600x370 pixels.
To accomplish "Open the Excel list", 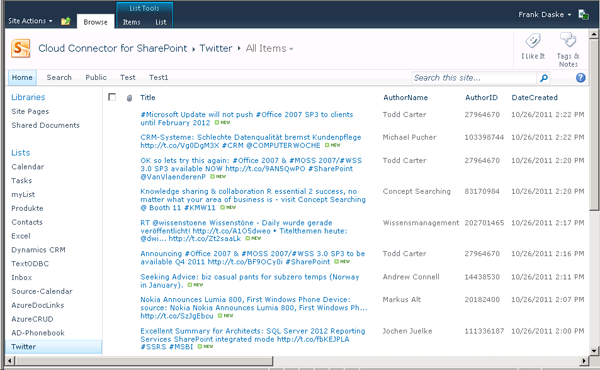I will (21, 236).
